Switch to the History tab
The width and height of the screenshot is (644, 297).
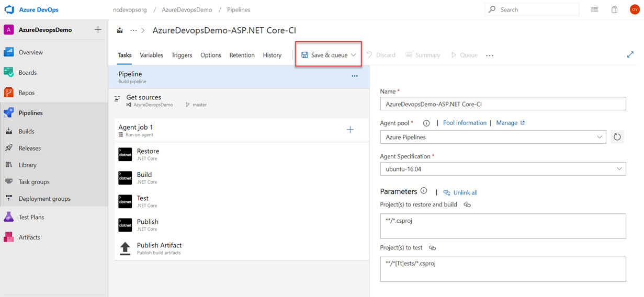[272, 55]
